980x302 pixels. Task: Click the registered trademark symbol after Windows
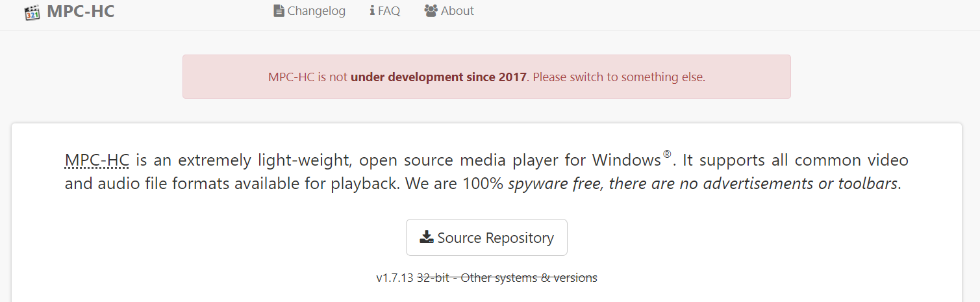point(667,155)
